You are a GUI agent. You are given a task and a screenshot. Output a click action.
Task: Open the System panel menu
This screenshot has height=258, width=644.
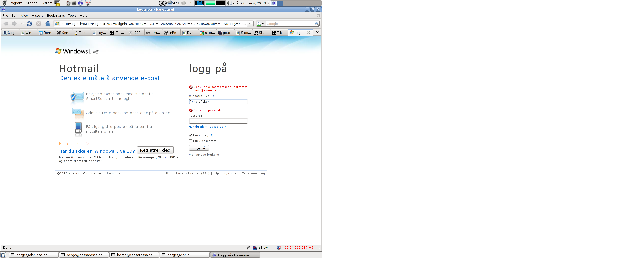point(46,3)
